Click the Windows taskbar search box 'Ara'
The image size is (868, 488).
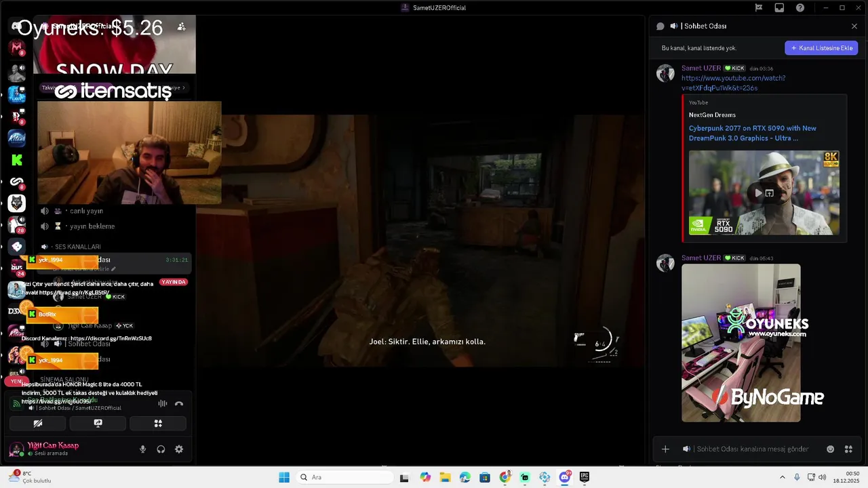click(x=343, y=477)
